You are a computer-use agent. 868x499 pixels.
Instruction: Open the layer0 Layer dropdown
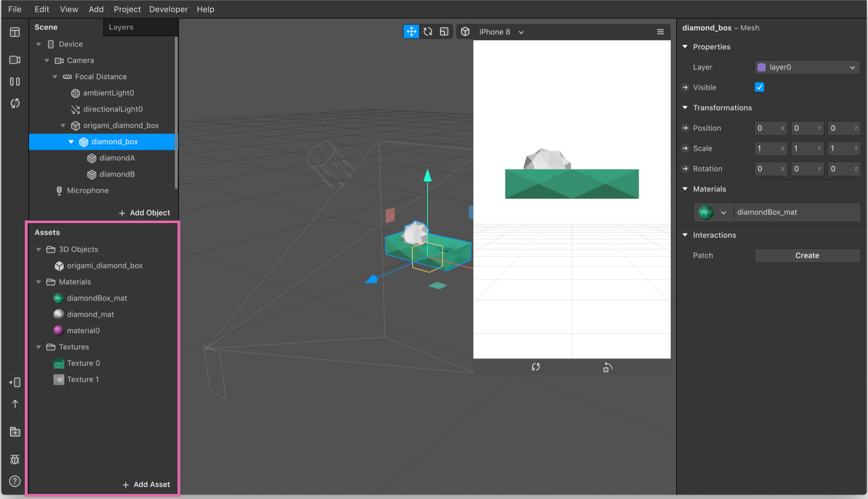807,67
